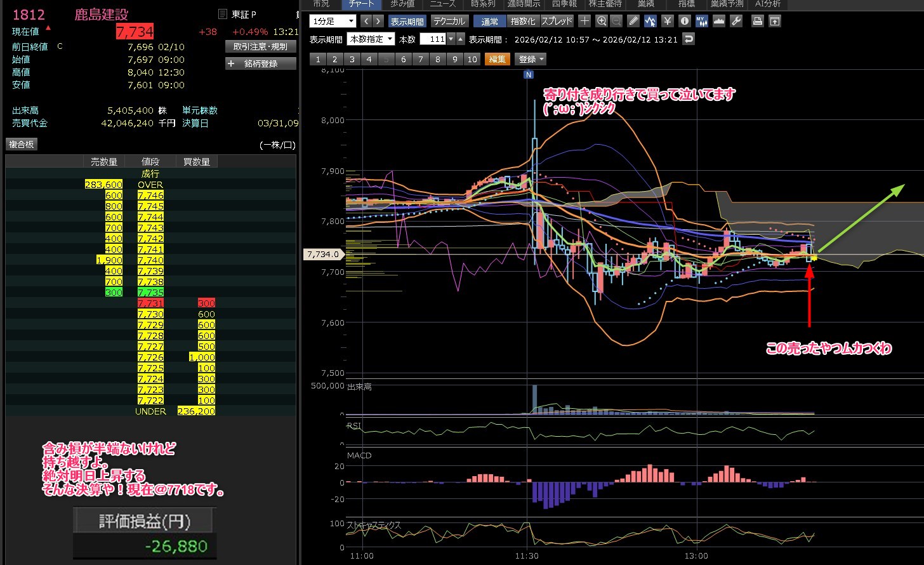Click the zoom in magnifier icon
Viewport: 924px width, 565px height.
pos(602,21)
